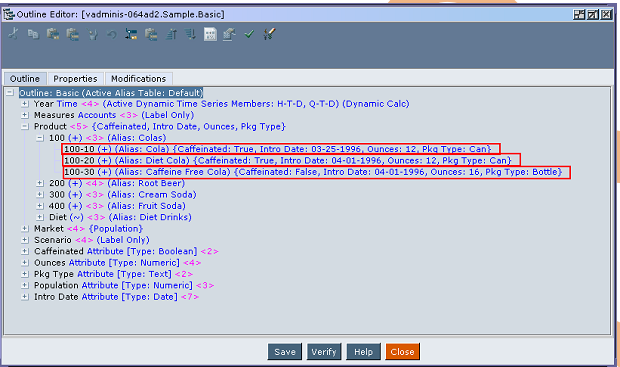Expand the Scenario dimension
620x367 pixels.
click(x=25, y=240)
